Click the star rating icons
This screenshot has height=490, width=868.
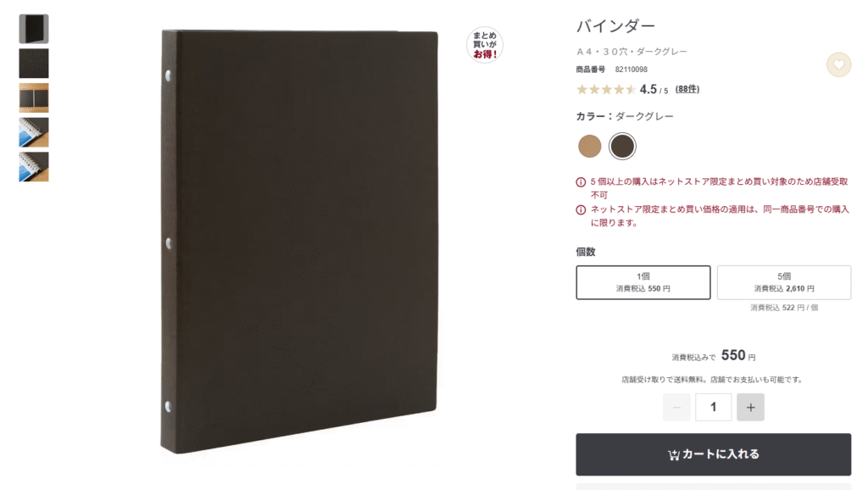point(606,90)
